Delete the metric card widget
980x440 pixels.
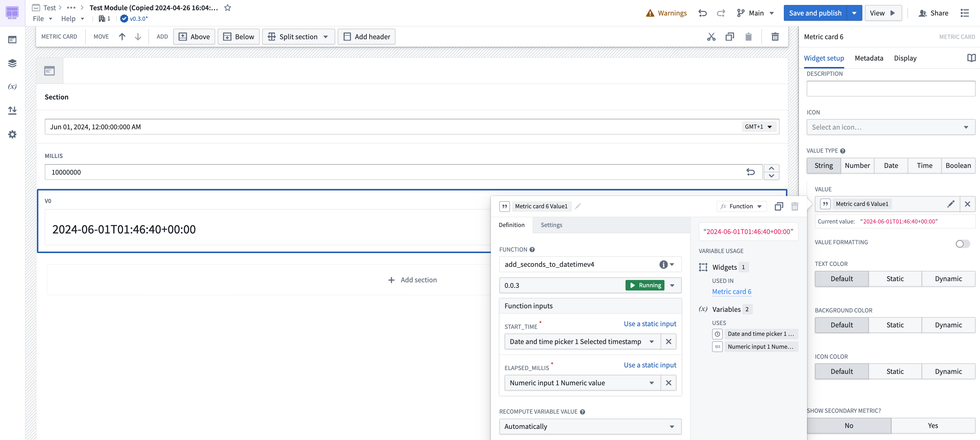775,37
